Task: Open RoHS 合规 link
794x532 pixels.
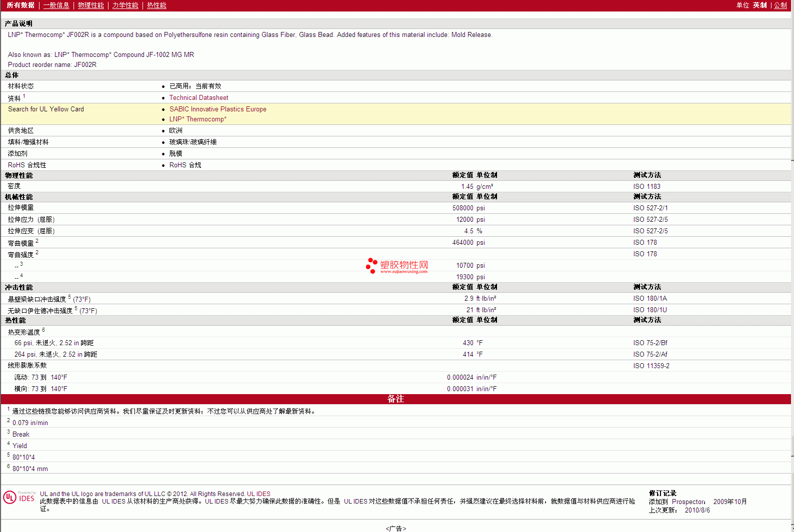Action: 185,165
